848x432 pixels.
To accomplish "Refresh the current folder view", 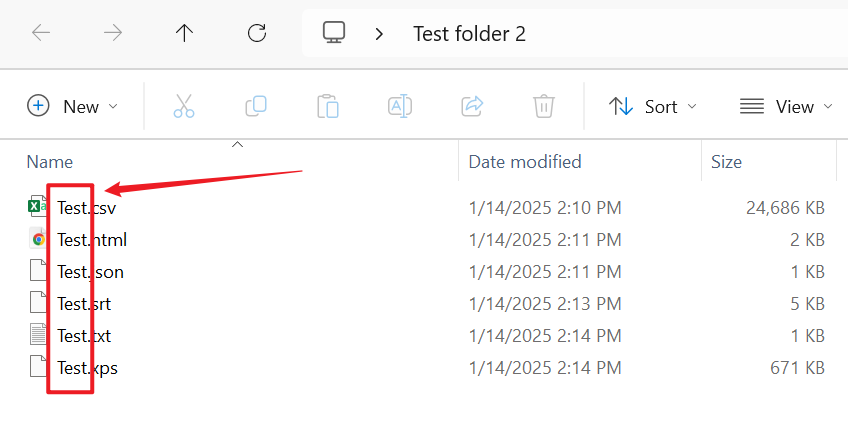I will 257,33.
